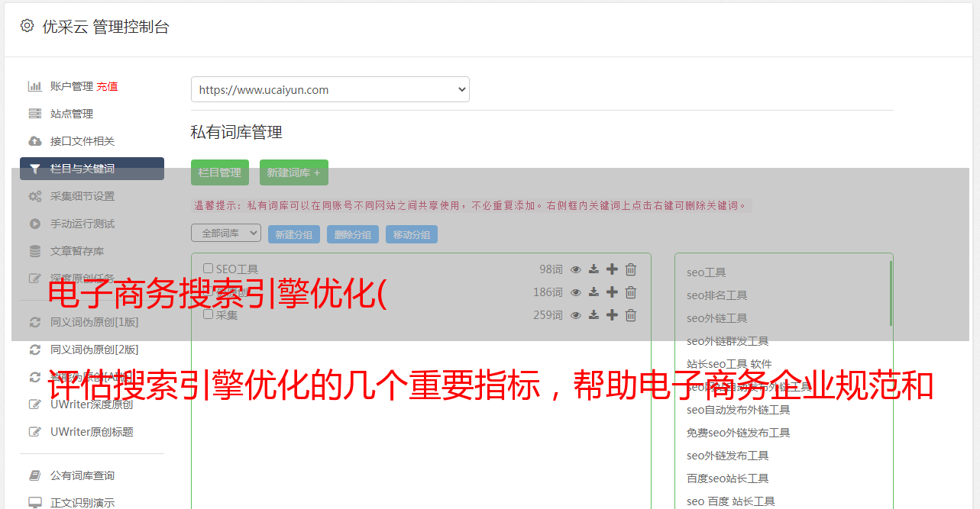
Task: Click the 删除分组 button
Action: (353, 234)
